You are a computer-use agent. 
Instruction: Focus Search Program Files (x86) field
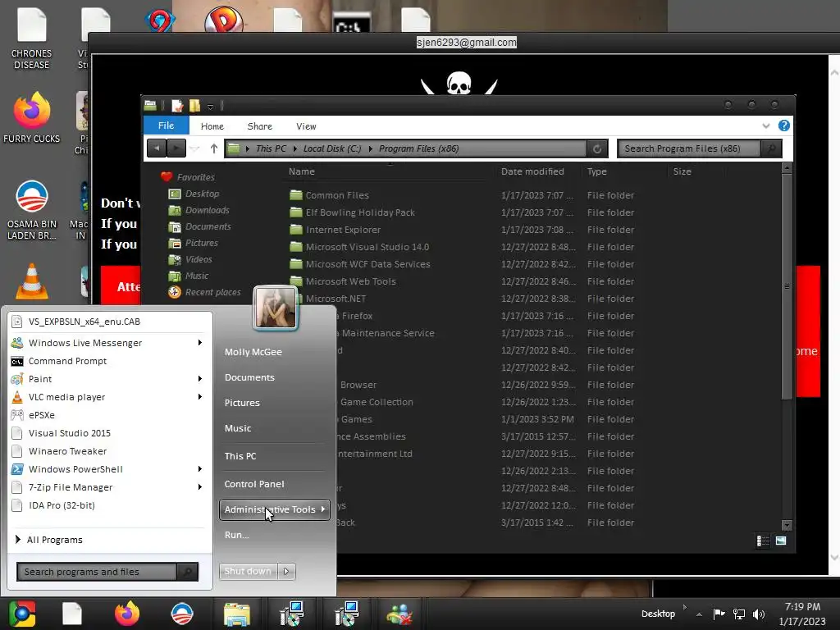pos(689,149)
